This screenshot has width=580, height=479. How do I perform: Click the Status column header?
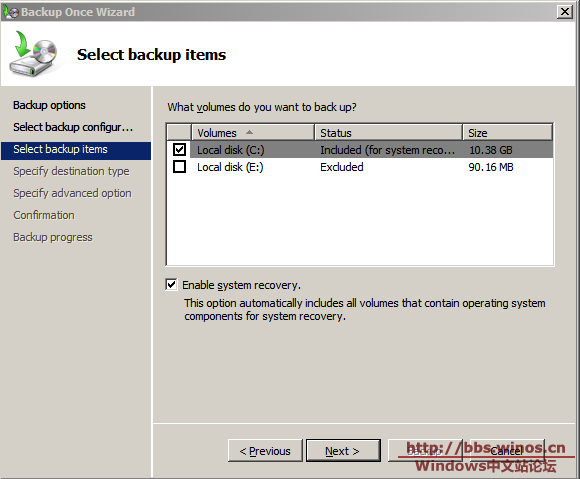coord(388,132)
